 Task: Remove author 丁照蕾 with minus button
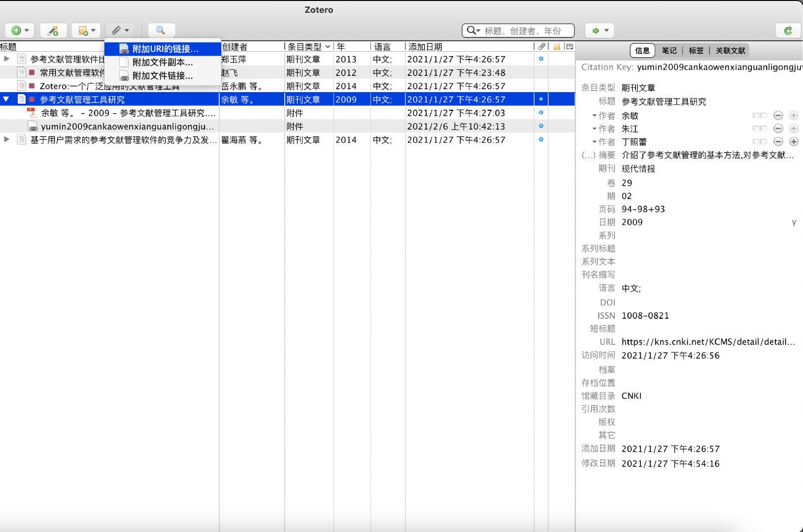[778, 142]
